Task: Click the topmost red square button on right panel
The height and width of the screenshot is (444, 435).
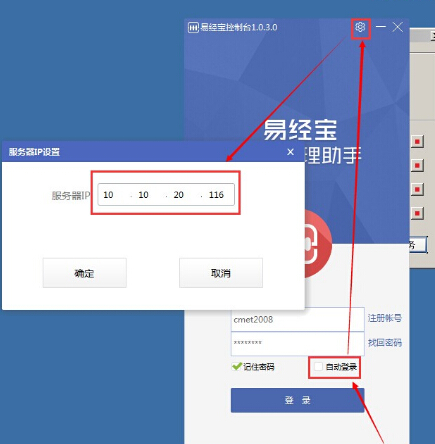Action: pyautogui.click(x=417, y=142)
